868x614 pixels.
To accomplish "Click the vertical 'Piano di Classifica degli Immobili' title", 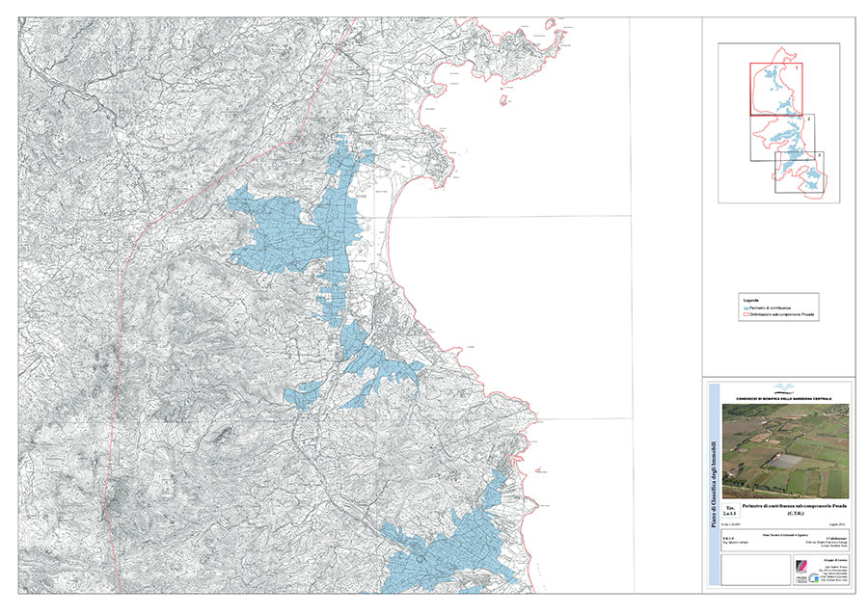I will 714,484.
